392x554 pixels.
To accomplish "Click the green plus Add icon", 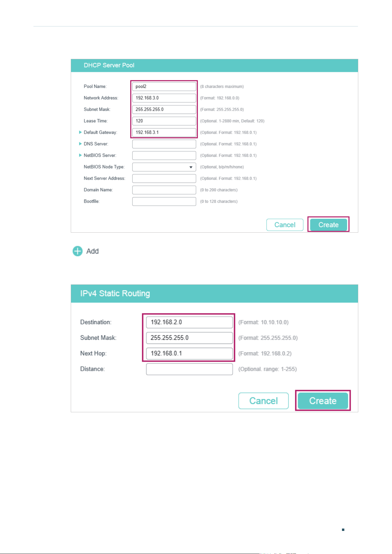I will (x=78, y=251).
